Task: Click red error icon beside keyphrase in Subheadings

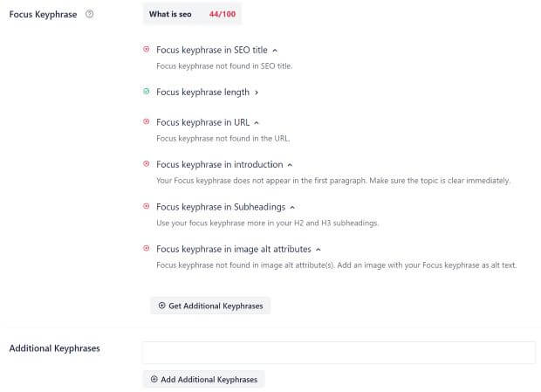Action: click(x=147, y=206)
